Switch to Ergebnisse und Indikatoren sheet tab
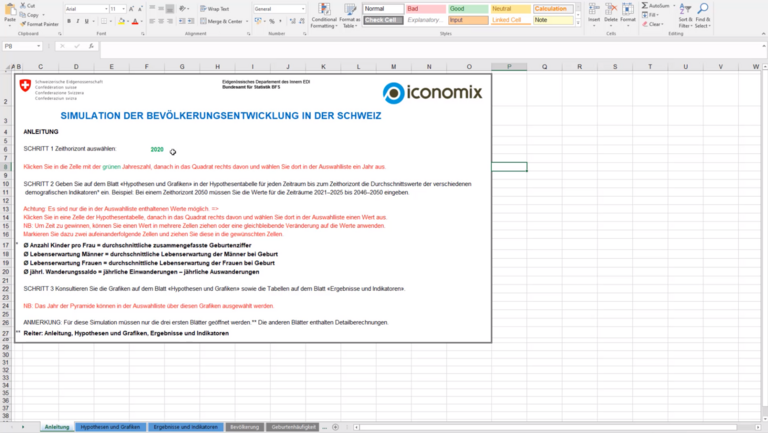Screen dimensions: 768x433 (186, 427)
